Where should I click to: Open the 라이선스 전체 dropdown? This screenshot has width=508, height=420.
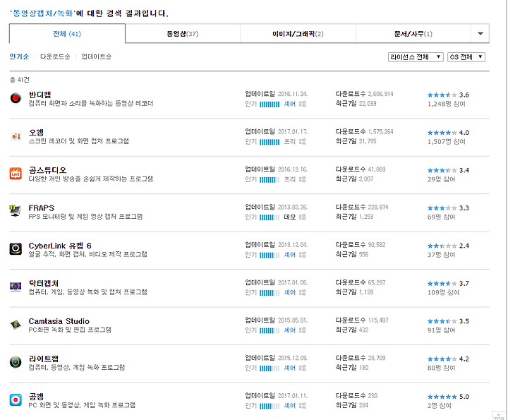pos(416,57)
